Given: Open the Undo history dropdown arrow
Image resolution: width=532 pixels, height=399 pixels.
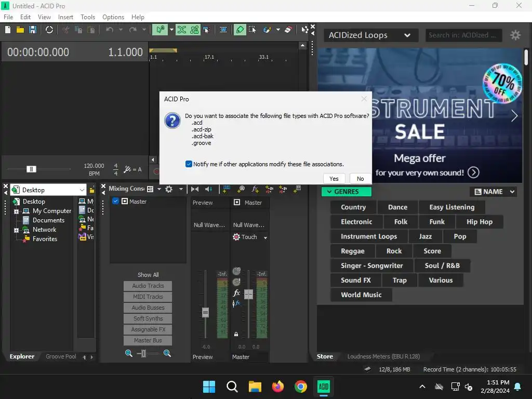Looking at the screenshot, I should [x=121, y=30].
